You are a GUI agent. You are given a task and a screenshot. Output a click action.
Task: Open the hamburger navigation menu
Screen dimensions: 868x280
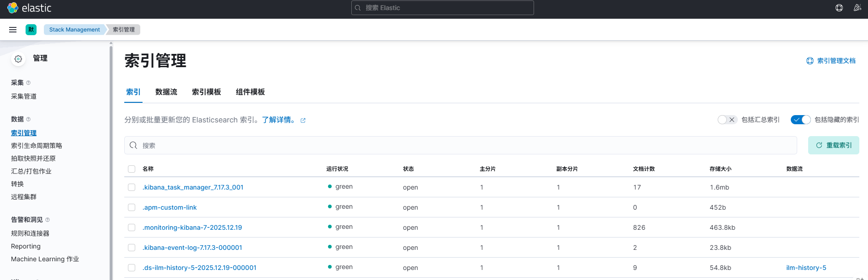click(x=13, y=30)
